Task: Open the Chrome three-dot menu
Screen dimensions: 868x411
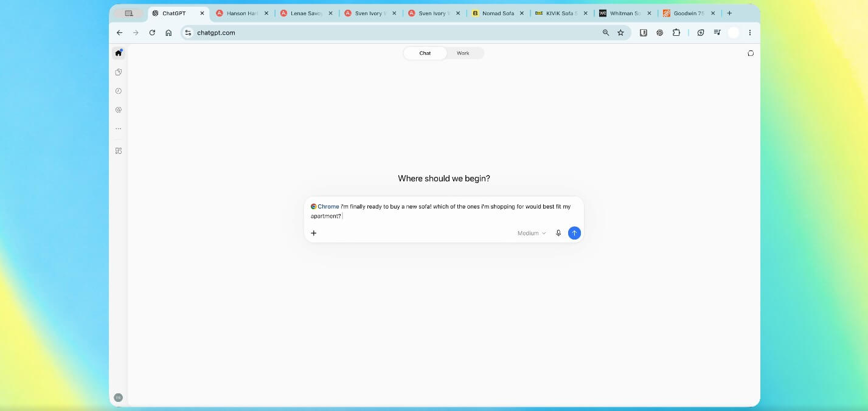Action: (750, 33)
